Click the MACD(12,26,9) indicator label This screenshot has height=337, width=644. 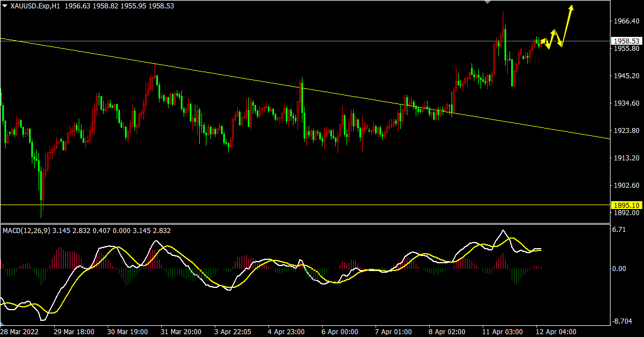pyautogui.click(x=26, y=230)
